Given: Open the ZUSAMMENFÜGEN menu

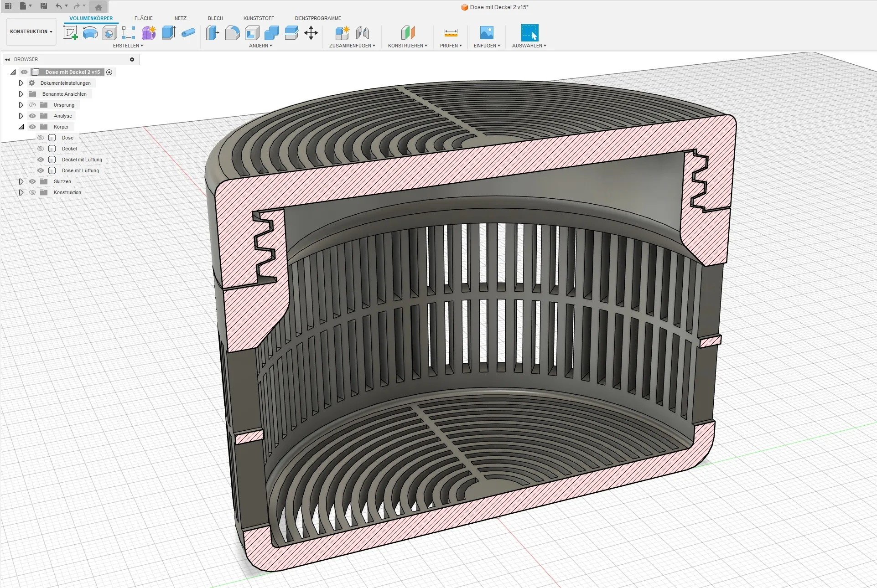Looking at the screenshot, I should coord(352,46).
